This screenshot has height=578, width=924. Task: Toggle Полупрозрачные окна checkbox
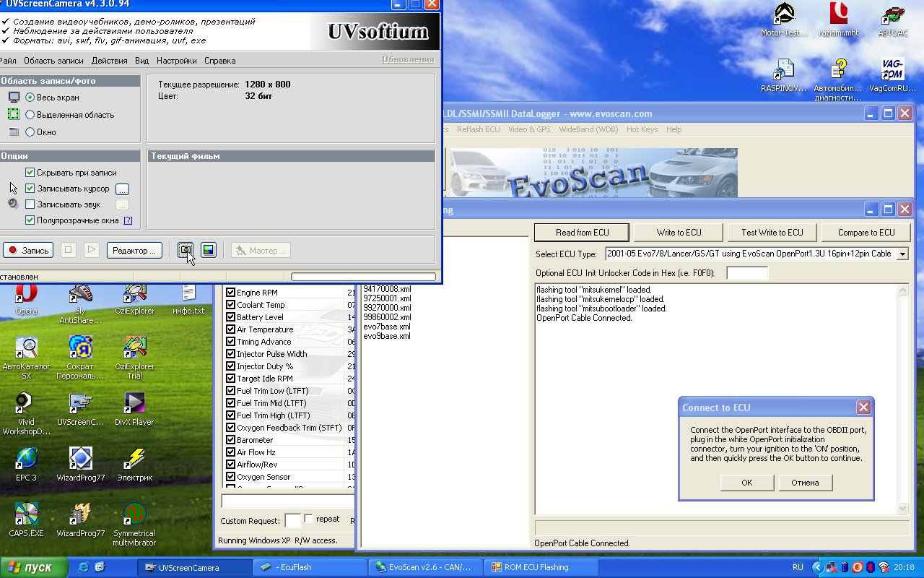tap(30, 220)
